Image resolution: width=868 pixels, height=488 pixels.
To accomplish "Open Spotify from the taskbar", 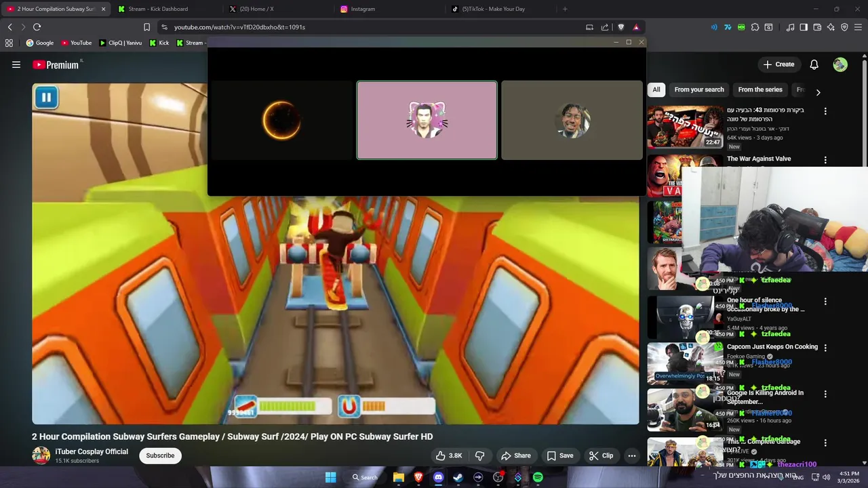I will tap(538, 477).
